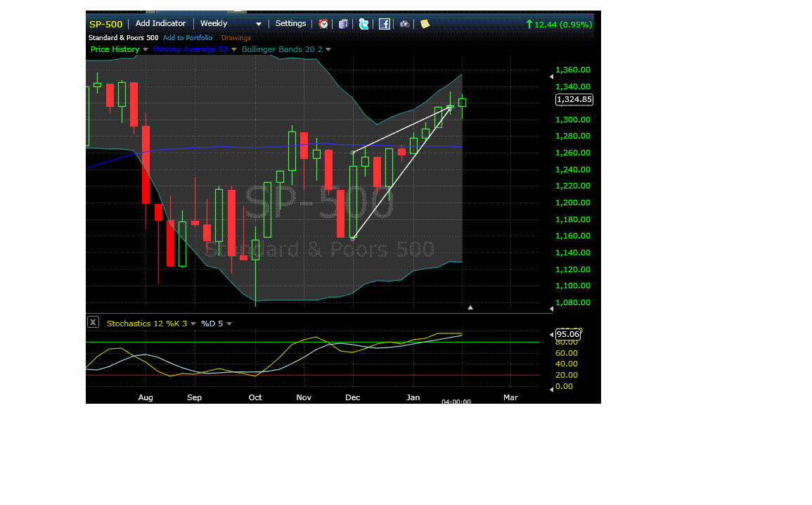812x505 pixels.
Task: Click the small up triangle below chart
Action: pos(470,307)
